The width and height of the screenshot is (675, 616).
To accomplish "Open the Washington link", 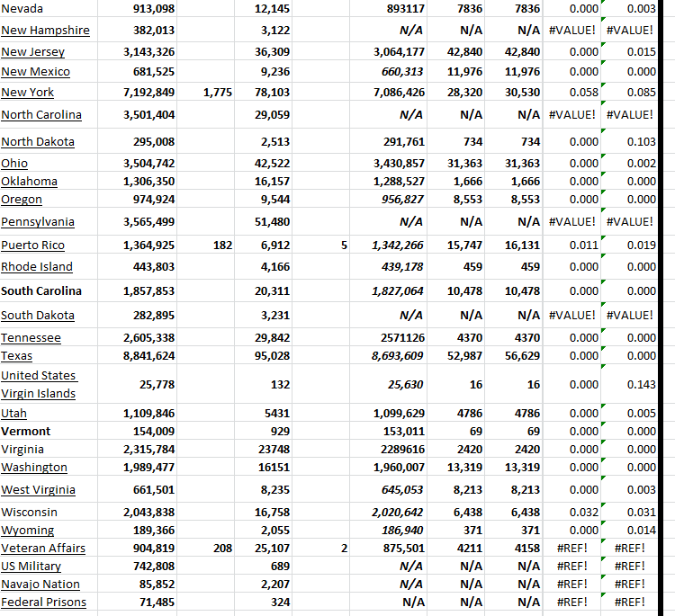I will pyautogui.click(x=34, y=467).
